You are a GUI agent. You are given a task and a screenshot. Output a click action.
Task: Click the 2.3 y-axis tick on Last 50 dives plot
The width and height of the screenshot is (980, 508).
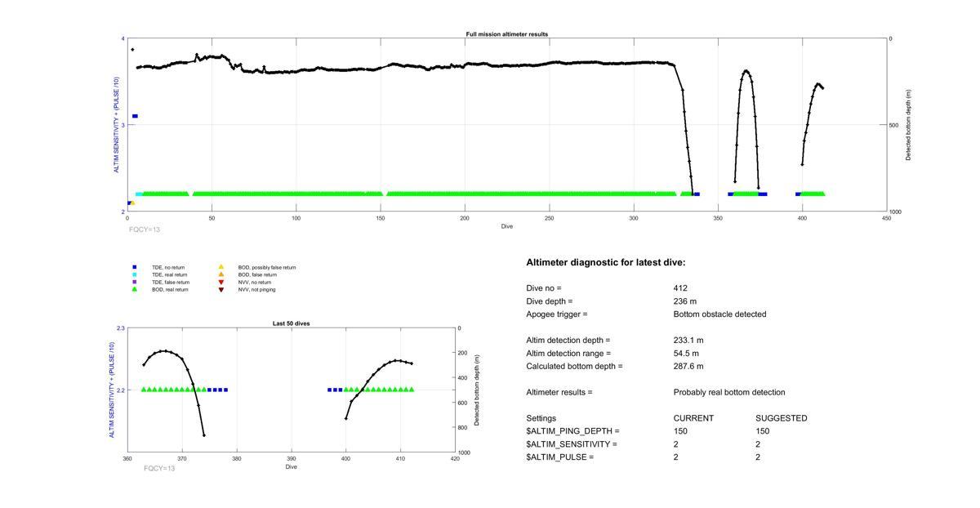(121, 328)
